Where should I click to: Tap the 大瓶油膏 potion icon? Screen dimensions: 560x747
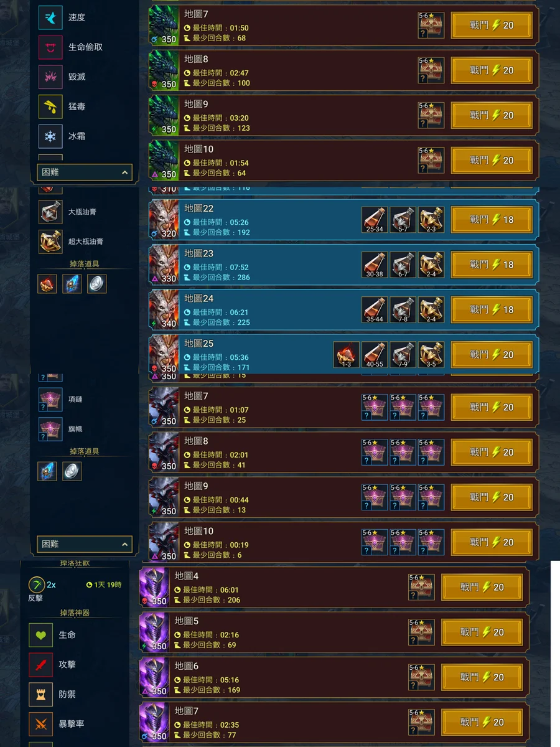click(50, 212)
